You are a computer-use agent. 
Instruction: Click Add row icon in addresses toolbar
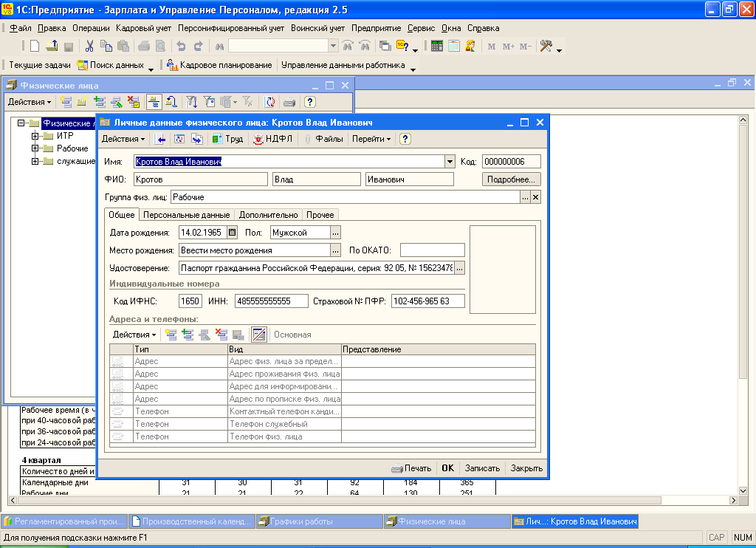click(171, 335)
